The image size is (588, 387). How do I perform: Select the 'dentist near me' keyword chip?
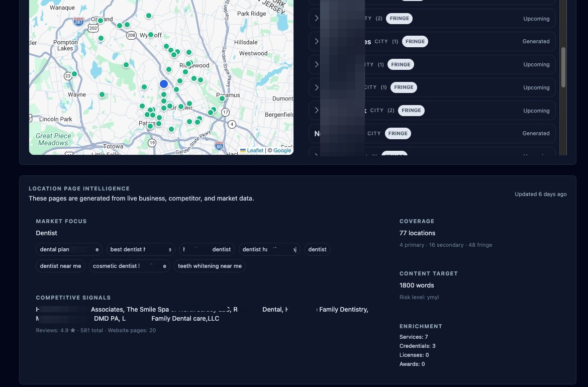pyautogui.click(x=60, y=266)
